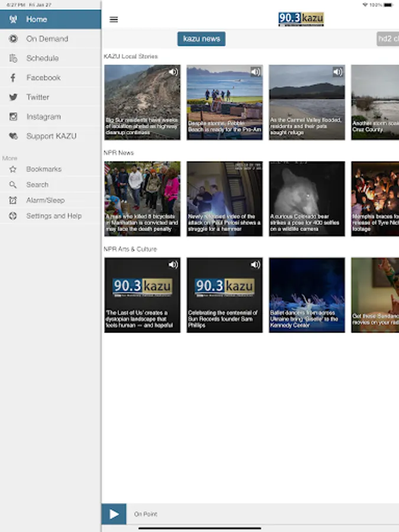Viewport: 399px width, 532px height.
Task: Select the hd2 stream button
Action: coord(388,38)
